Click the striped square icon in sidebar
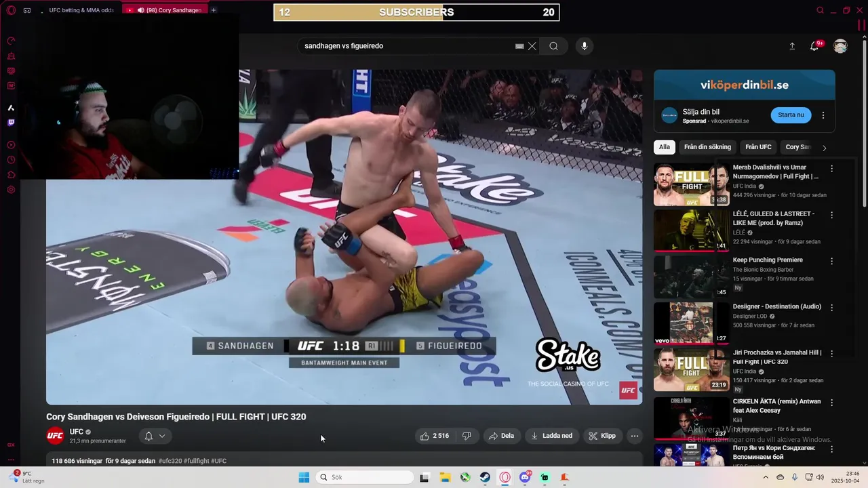Screen dimensions: 868x488 pos(11,70)
